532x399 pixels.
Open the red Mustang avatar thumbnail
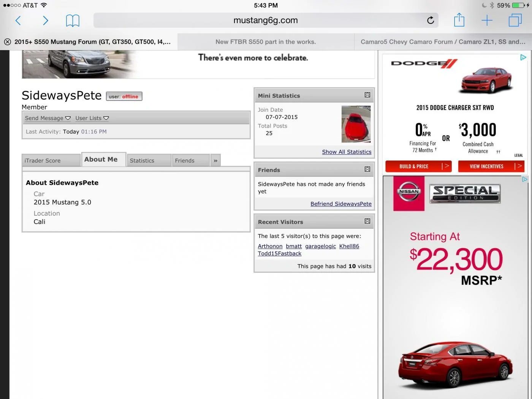(x=356, y=124)
